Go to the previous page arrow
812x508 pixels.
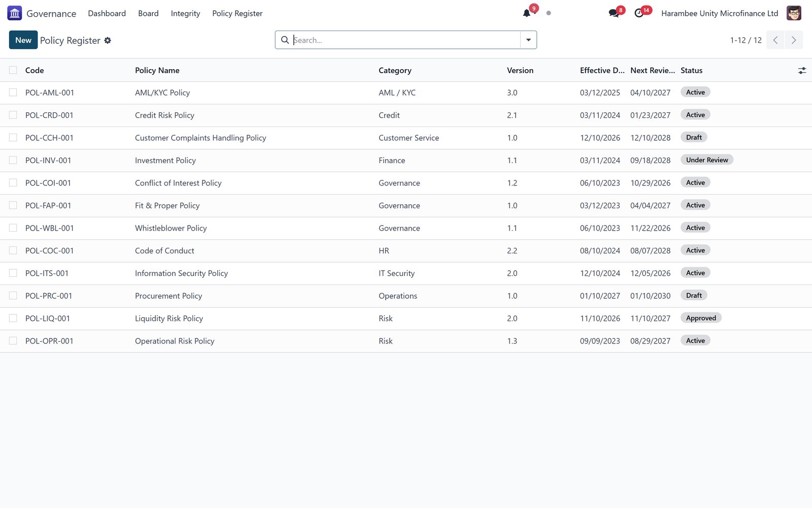pos(775,40)
